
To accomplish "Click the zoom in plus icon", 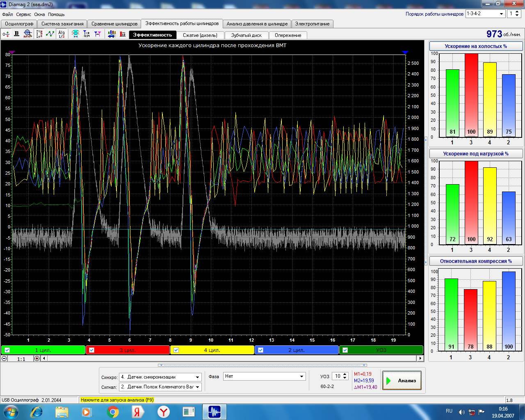I will [x=37, y=358].
